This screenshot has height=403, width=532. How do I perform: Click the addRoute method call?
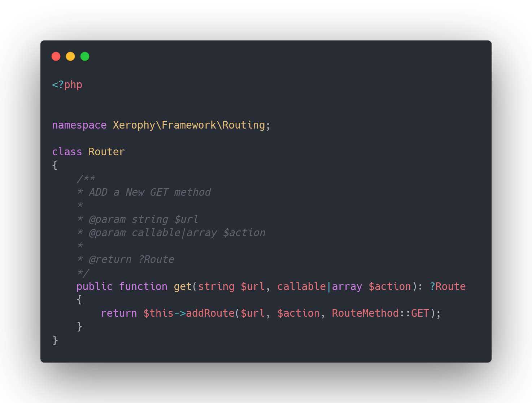pos(210,313)
